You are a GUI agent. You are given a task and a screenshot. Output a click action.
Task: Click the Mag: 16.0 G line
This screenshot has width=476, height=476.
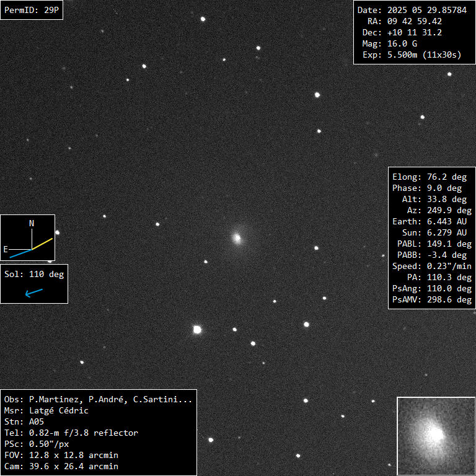coord(389,44)
